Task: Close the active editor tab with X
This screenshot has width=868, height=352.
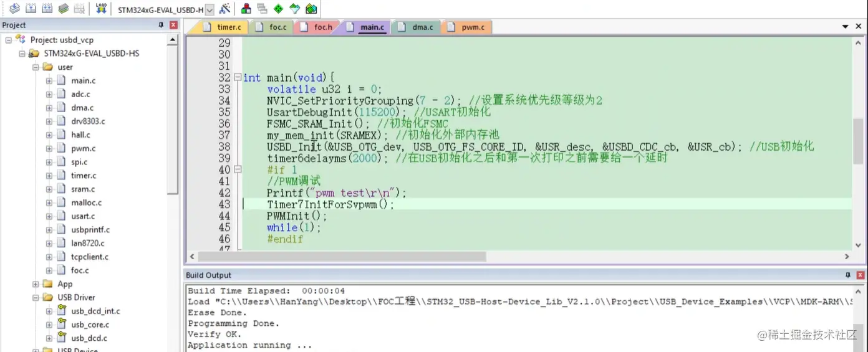Action: 859,27
